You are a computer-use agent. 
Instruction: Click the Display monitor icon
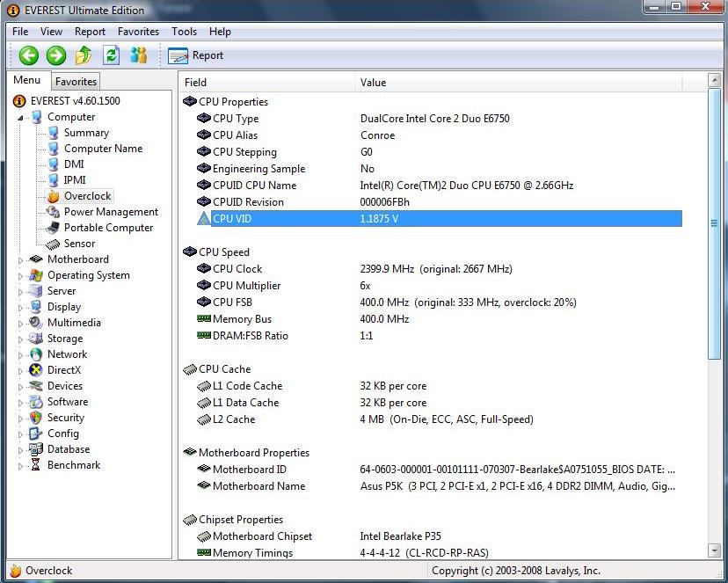[36, 307]
